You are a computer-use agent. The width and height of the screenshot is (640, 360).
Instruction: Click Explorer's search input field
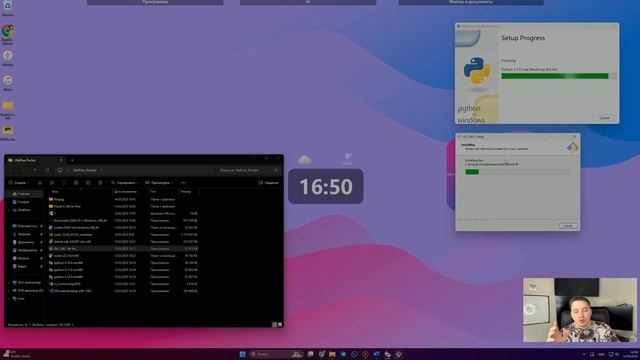(x=248, y=170)
